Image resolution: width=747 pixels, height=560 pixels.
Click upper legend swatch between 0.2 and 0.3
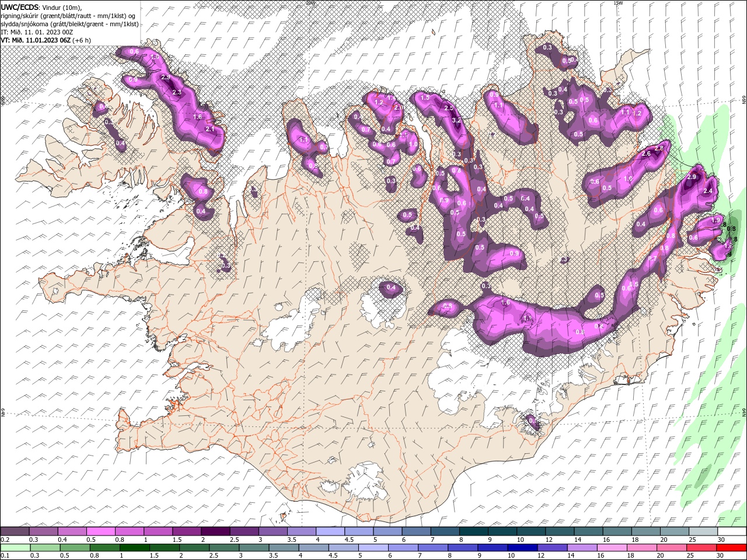click(x=15, y=531)
